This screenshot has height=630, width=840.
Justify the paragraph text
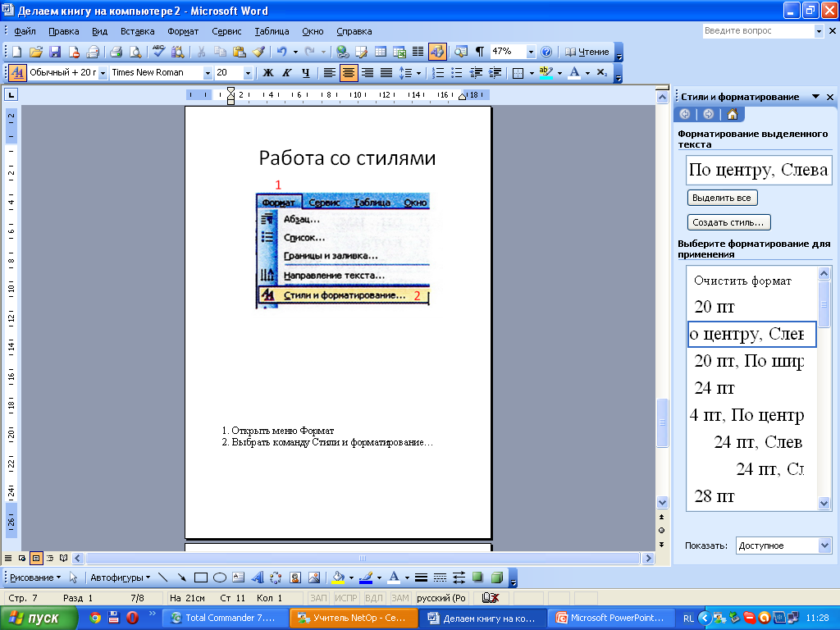click(x=386, y=73)
